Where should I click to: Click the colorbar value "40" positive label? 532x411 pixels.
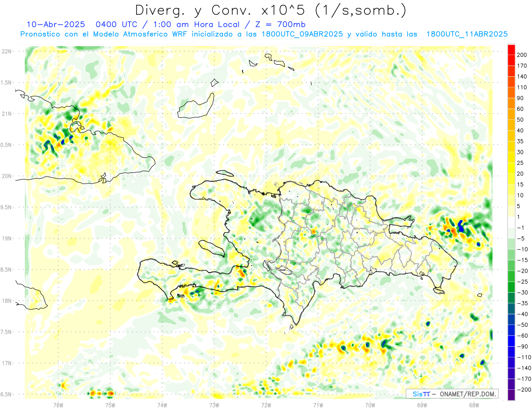pos(520,131)
